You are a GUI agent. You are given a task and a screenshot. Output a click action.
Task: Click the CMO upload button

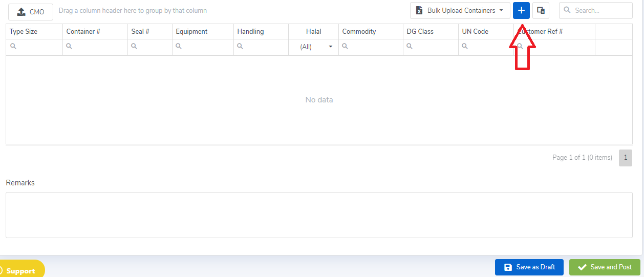(31, 12)
